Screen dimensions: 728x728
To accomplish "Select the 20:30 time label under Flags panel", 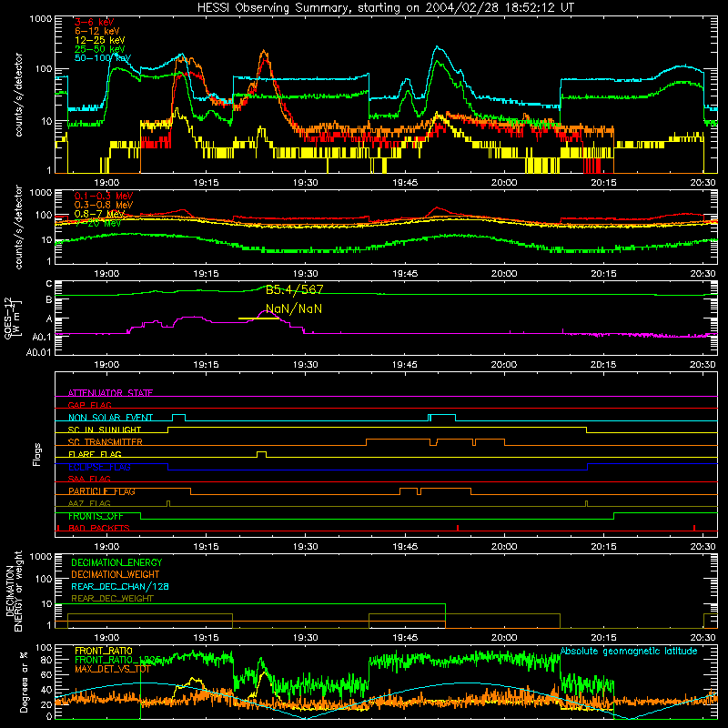I will 703,547.
